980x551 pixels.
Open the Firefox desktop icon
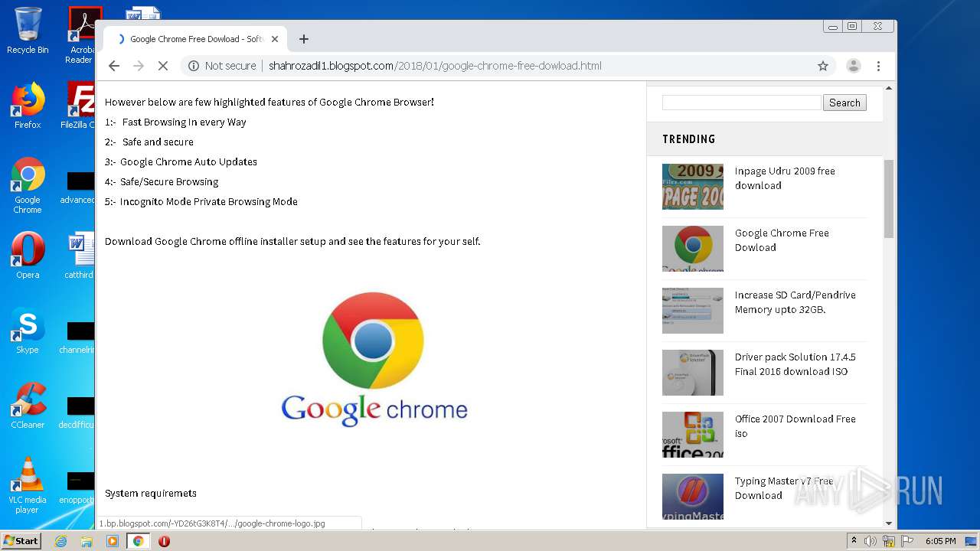[x=28, y=106]
